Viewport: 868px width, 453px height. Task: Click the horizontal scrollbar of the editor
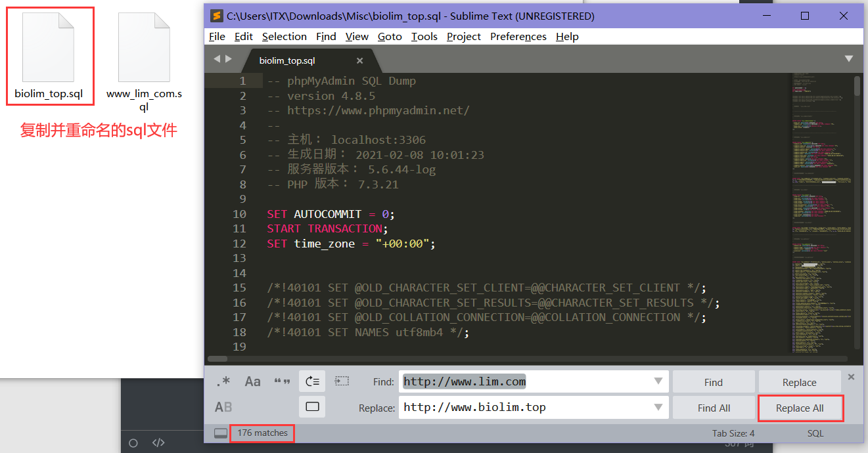point(217,359)
